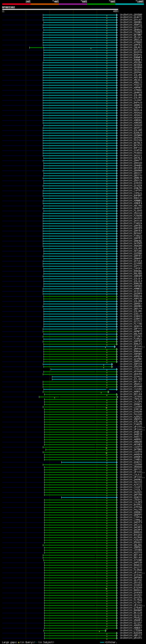Click hit label UniRef100_C6T893
Screen dimensions: 146x644
[x=131, y=397]
